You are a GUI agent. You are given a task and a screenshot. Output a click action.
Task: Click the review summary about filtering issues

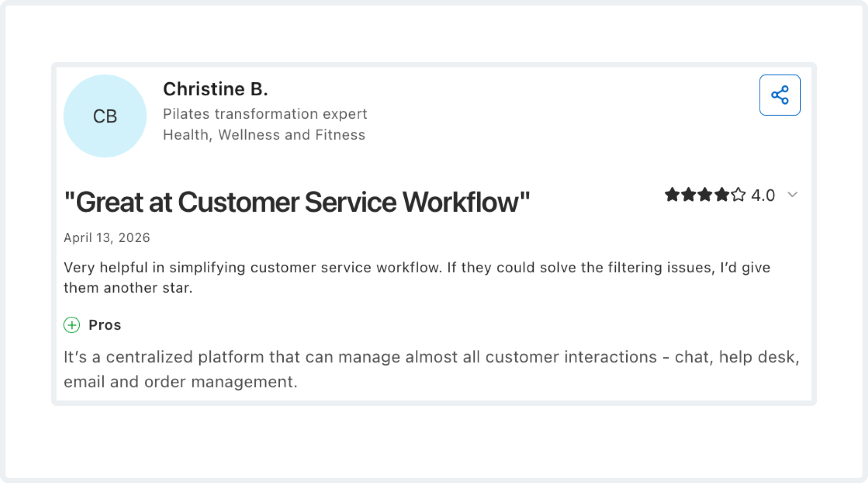(417, 277)
